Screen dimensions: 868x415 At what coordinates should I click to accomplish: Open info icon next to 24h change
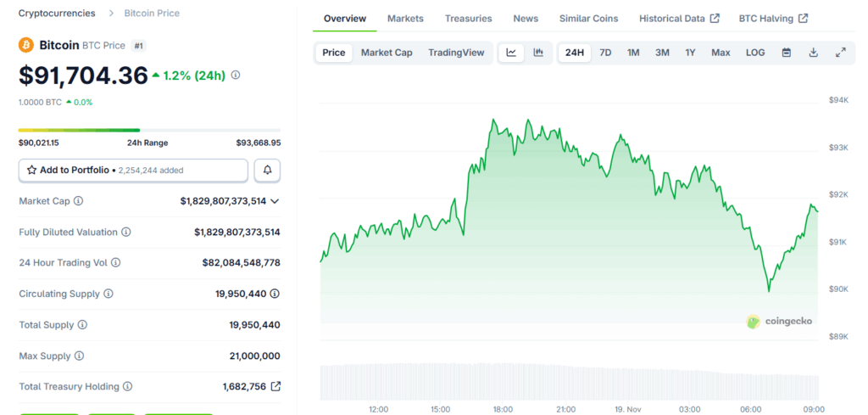[x=236, y=75]
